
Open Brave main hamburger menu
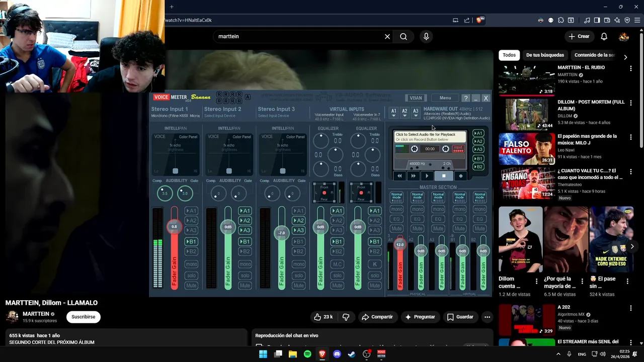pos(637,20)
